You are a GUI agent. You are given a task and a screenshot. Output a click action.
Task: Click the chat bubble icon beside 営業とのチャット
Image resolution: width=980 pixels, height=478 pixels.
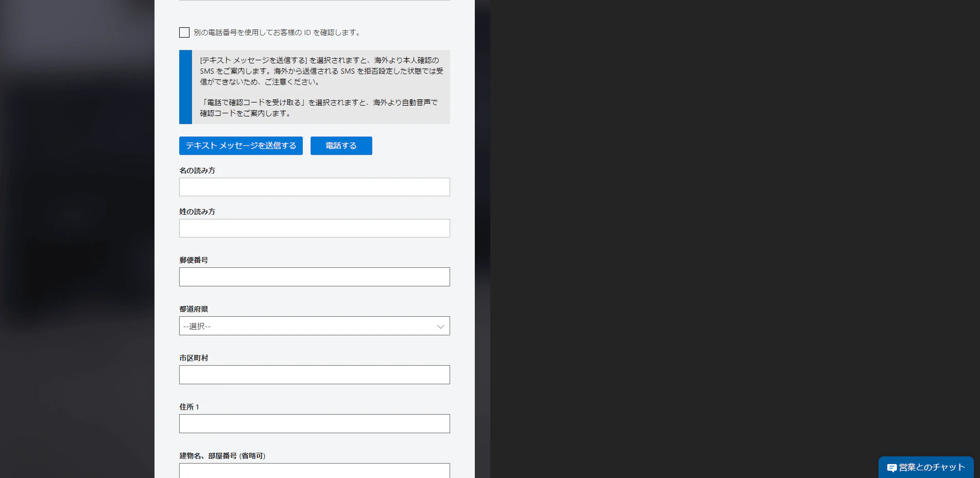[892, 468]
